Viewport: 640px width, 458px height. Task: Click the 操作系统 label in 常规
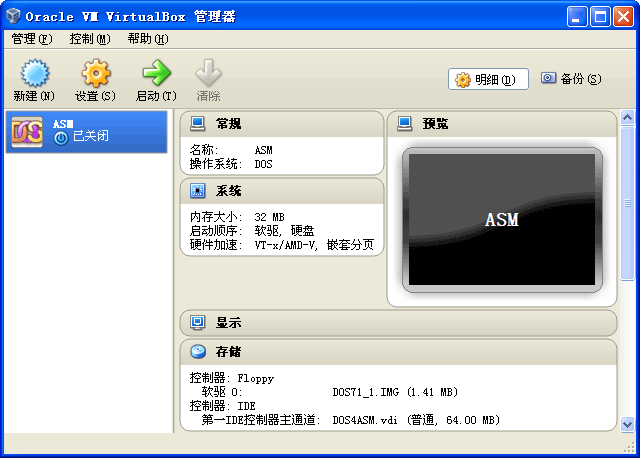[216, 164]
